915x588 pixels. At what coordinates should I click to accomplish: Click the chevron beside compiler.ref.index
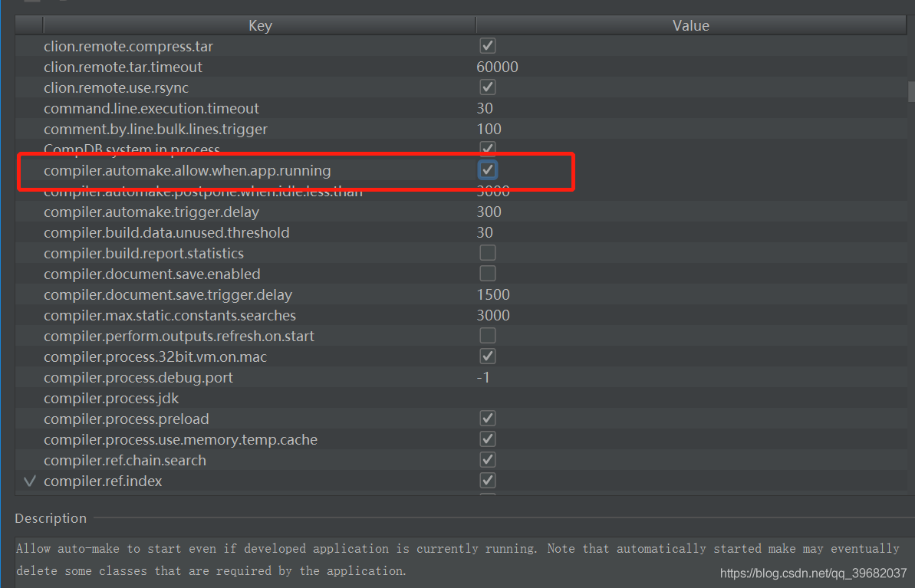click(30, 481)
